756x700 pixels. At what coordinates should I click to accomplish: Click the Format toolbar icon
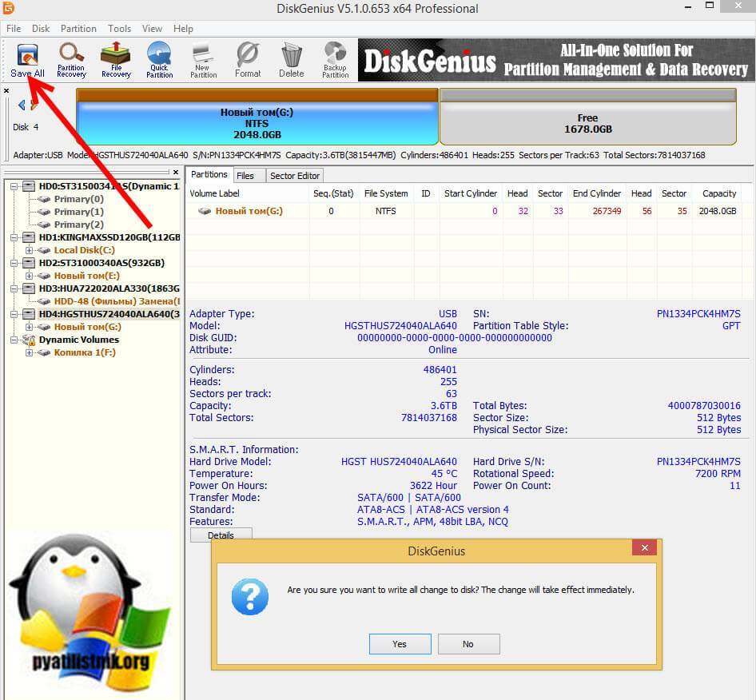[x=248, y=60]
